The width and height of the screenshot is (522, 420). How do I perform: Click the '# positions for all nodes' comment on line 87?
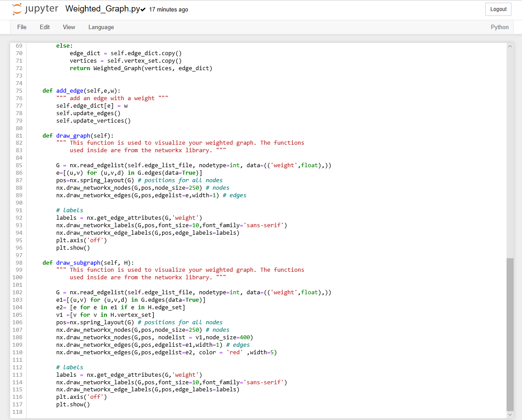pos(180,180)
